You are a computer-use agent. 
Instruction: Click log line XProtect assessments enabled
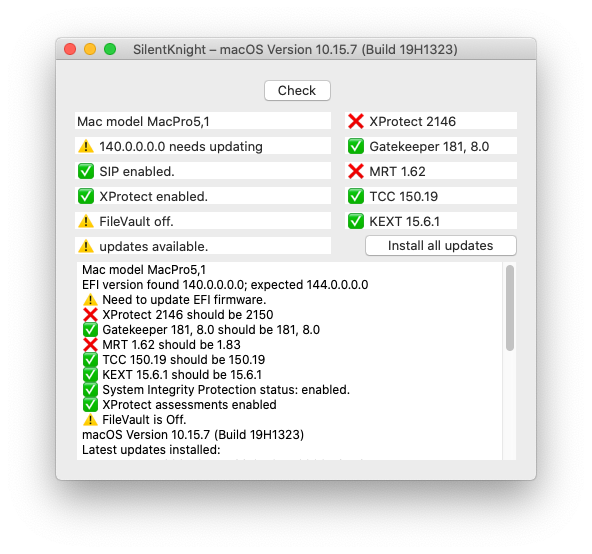189,405
